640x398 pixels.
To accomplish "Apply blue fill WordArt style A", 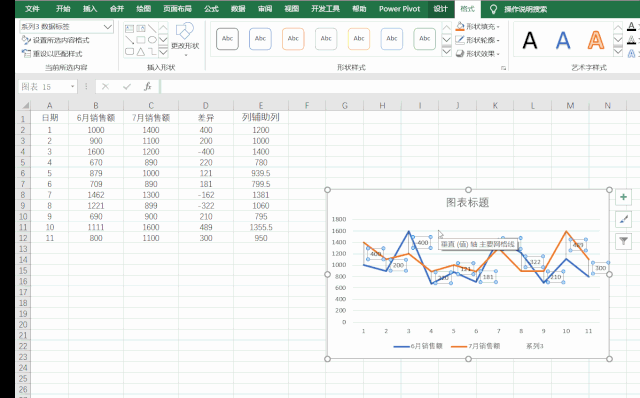I will click(x=563, y=40).
